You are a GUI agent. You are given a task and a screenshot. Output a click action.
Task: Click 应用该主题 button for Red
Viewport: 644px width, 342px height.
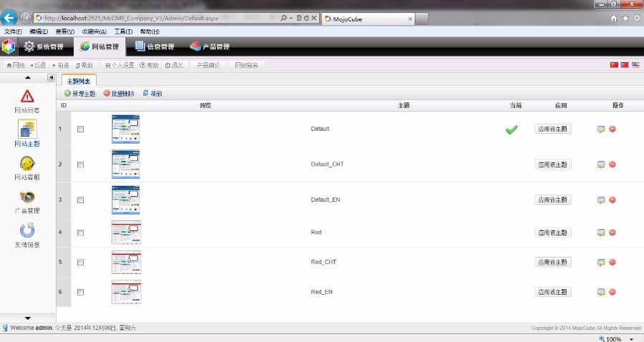pos(553,233)
